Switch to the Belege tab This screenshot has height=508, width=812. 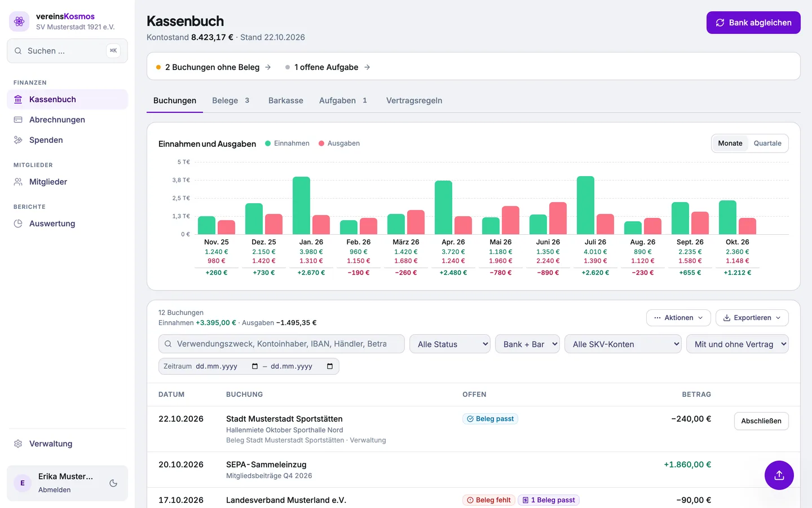231,100
